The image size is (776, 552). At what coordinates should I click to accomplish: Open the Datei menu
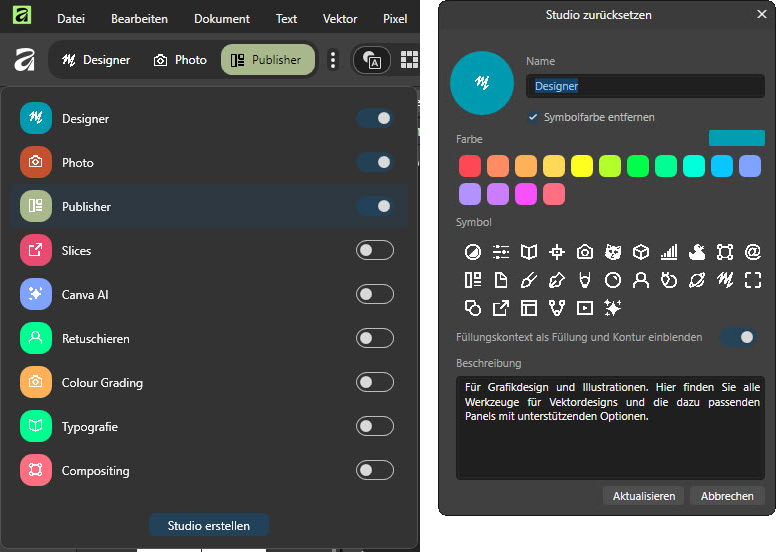[x=71, y=18]
